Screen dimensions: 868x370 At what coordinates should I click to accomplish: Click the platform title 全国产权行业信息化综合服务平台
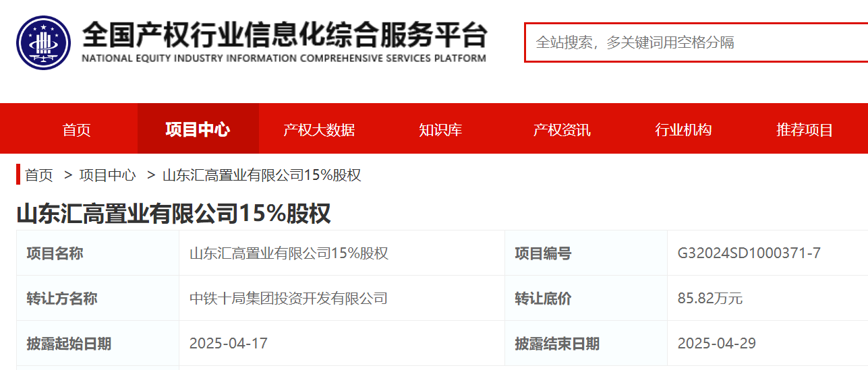pyautogui.click(x=284, y=34)
